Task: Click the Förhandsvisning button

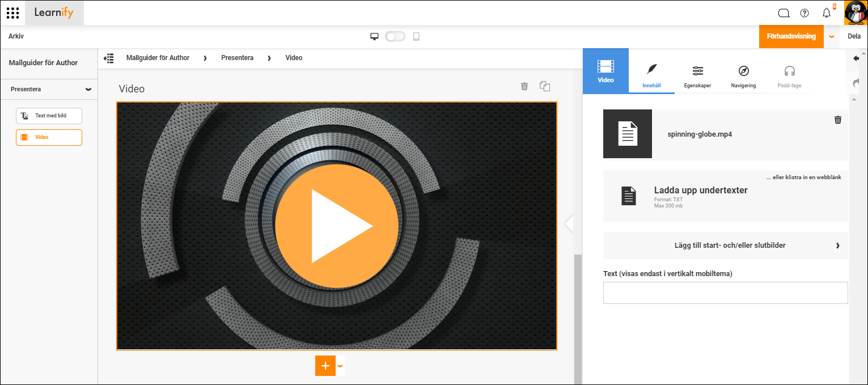Action: (x=791, y=36)
